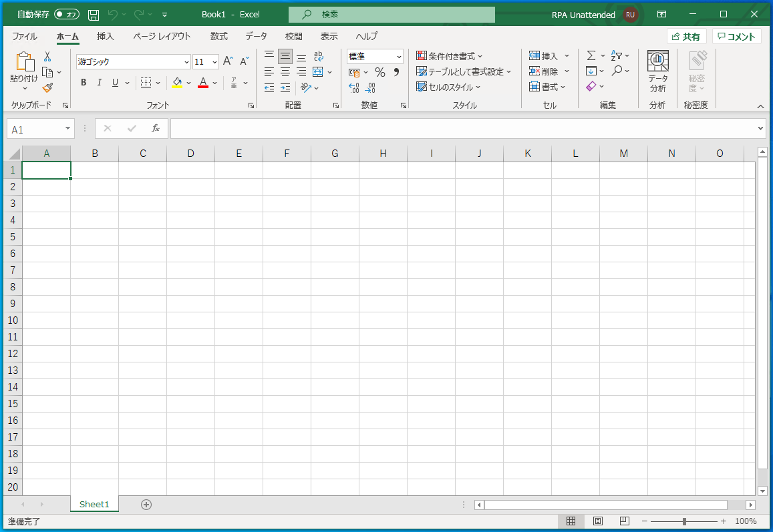The height and width of the screenshot is (532, 773).
Task: Click the AutoSum sigma icon
Action: coord(591,56)
